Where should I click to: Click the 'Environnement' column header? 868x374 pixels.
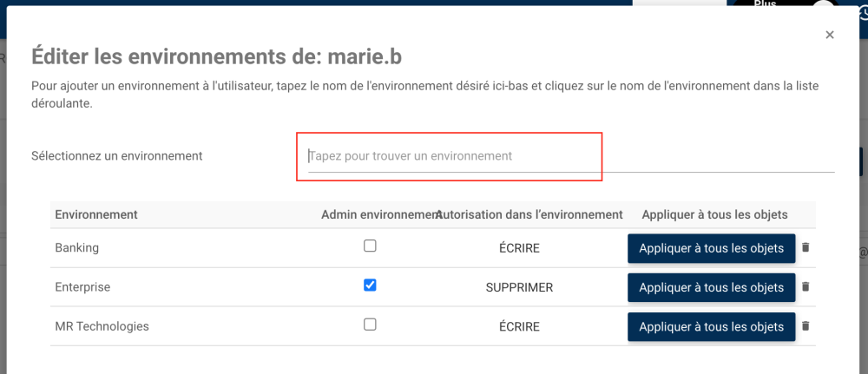(x=96, y=214)
